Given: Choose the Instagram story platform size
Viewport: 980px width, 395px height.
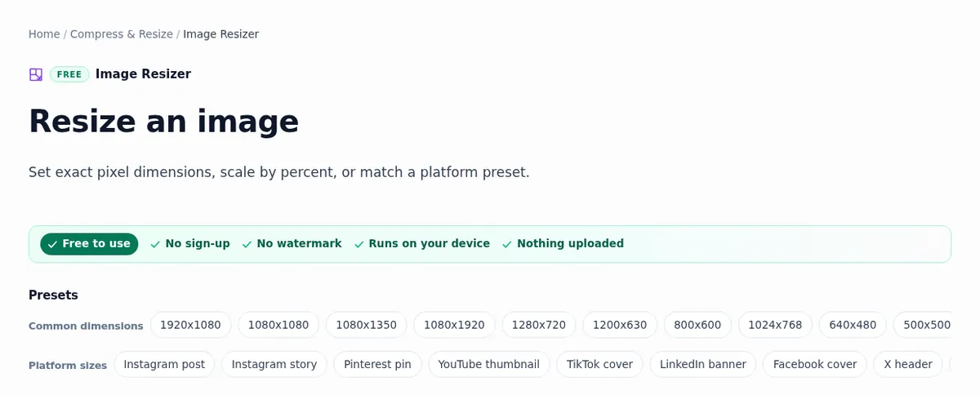Looking at the screenshot, I should (x=274, y=364).
